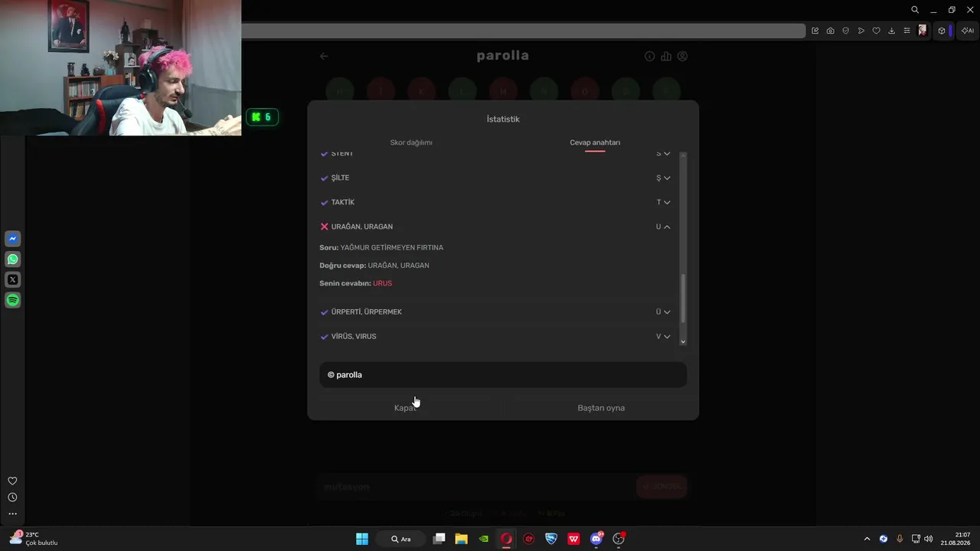This screenshot has width=980, height=551.
Task: Open sidebar three-dot more menu
Action: pyautogui.click(x=12, y=514)
